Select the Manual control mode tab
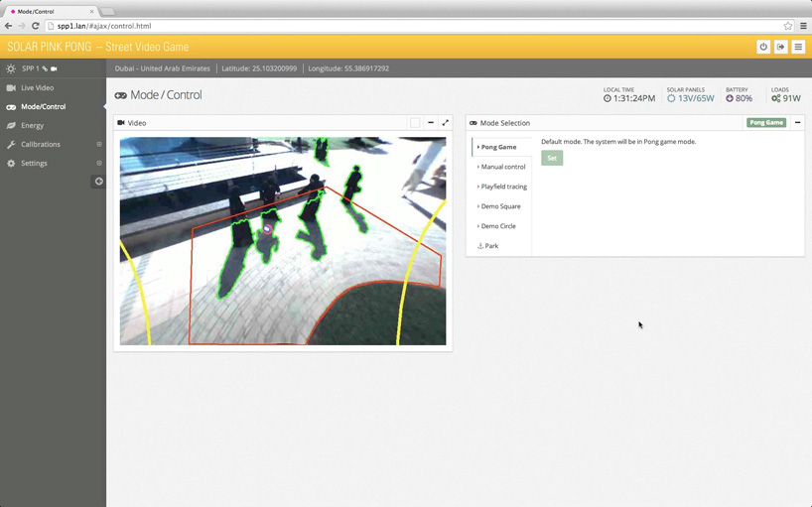This screenshot has width=812, height=507. (x=502, y=167)
